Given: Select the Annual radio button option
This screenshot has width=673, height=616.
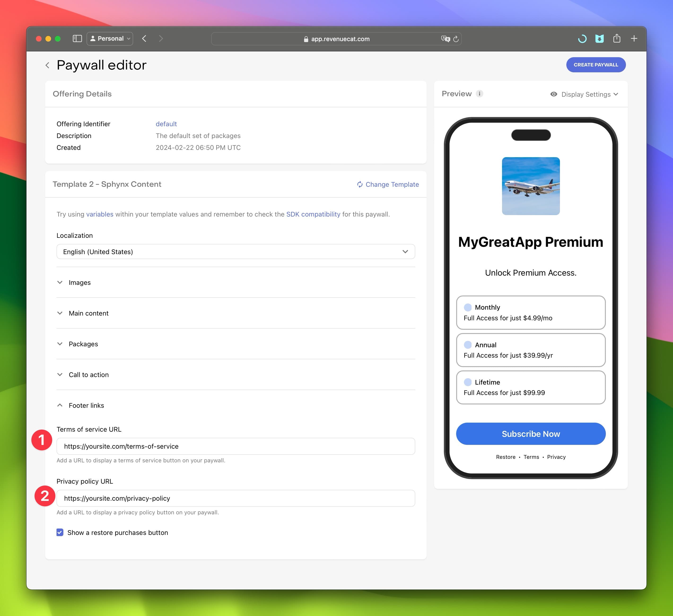Looking at the screenshot, I should [x=467, y=345].
